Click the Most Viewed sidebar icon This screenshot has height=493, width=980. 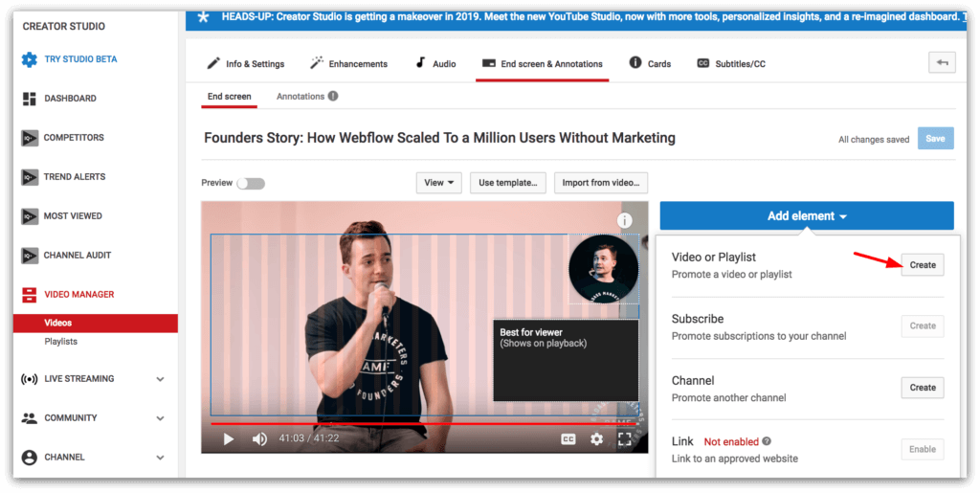(x=30, y=216)
